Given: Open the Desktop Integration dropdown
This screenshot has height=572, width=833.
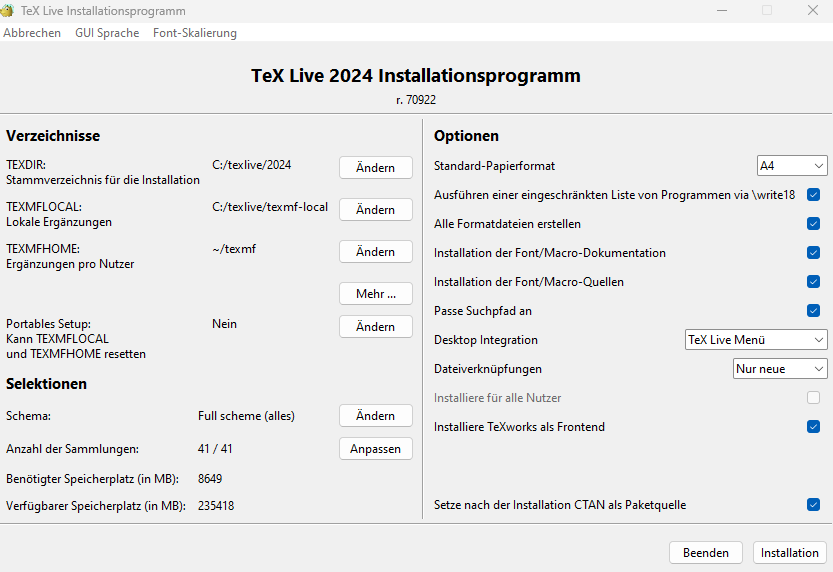Looking at the screenshot, I should 755,340.
